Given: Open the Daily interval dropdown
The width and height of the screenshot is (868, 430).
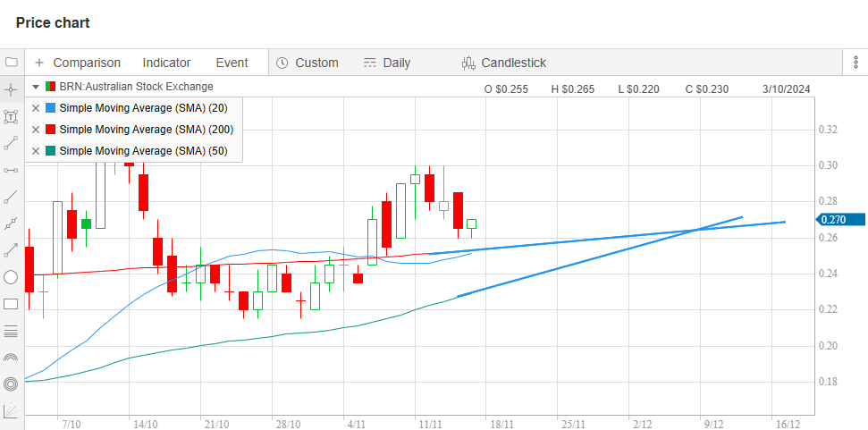Looking at the screenshot, I should 386,63.
